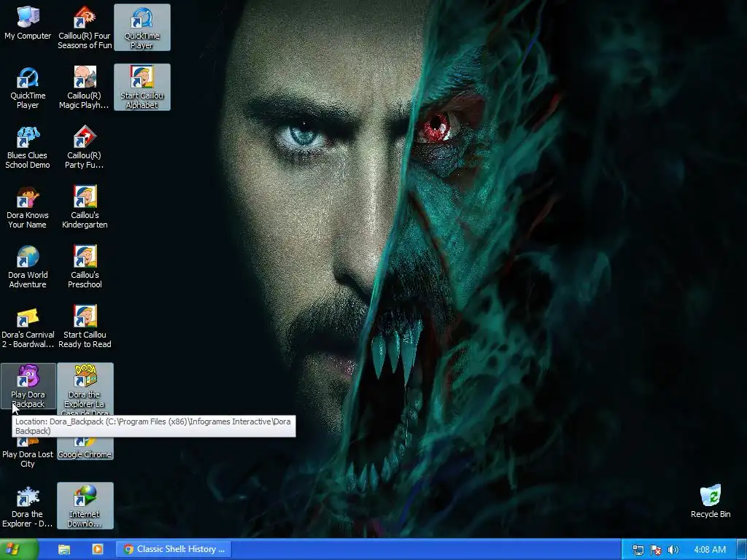Image resolution: width=747 pixels, height=560 pixels.
Task: Open the My Computer desktop icon
Action: coord(28,24)
